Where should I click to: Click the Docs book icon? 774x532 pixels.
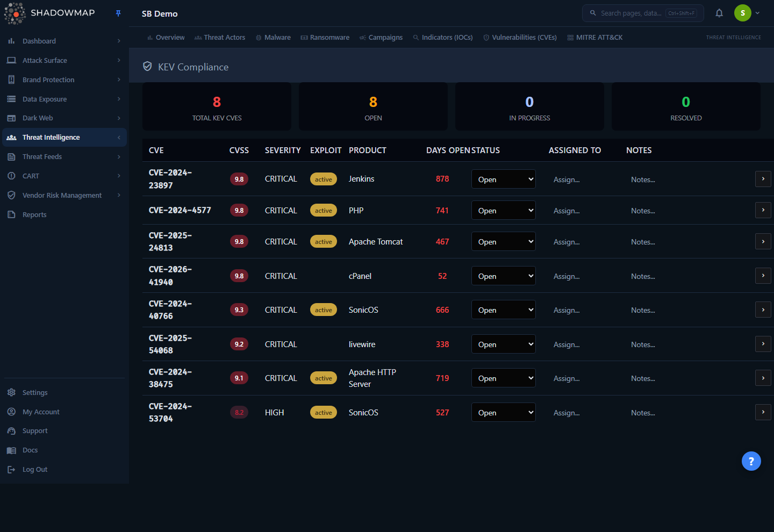coord(11,450)
